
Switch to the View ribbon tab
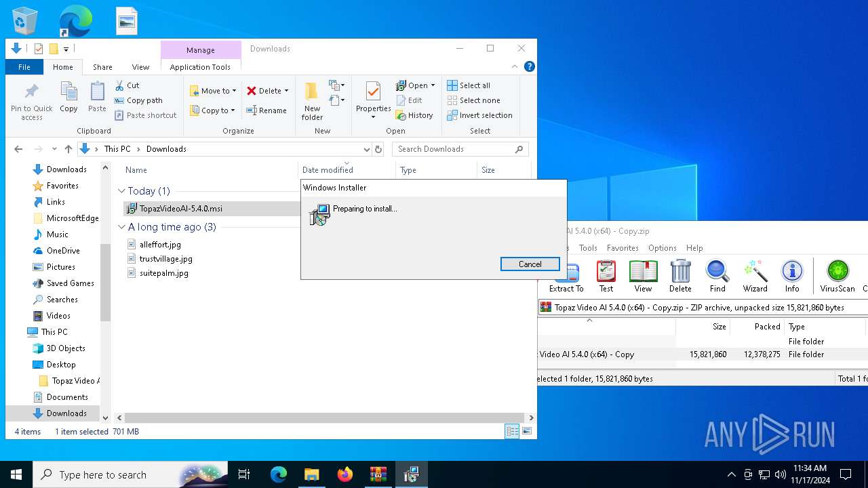[x=140, y=67]
